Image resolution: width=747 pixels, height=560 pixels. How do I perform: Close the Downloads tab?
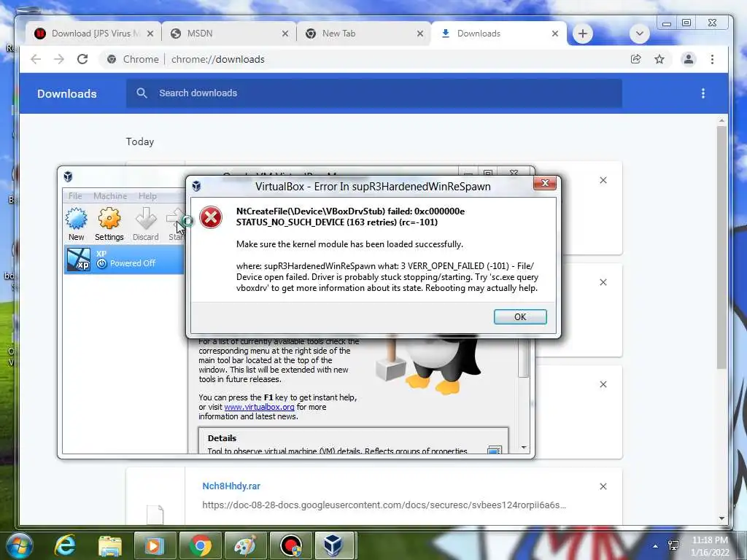555,34
